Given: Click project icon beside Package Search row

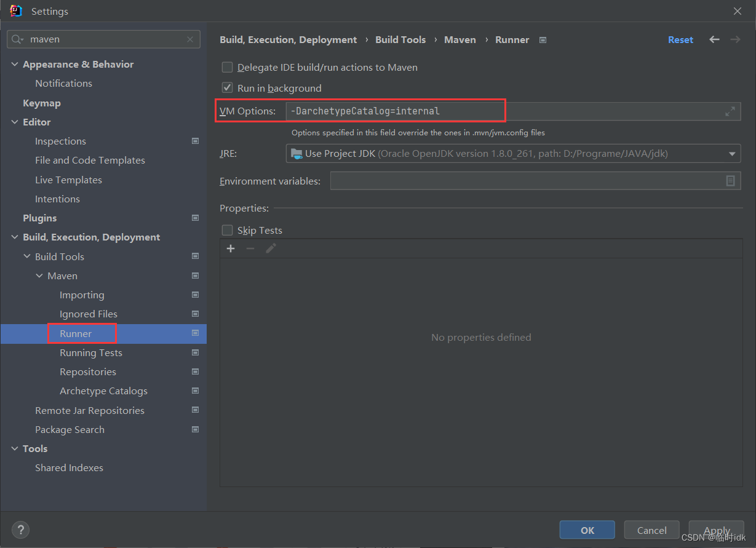Looking at the screenshot, I should [x=195, y=429].
